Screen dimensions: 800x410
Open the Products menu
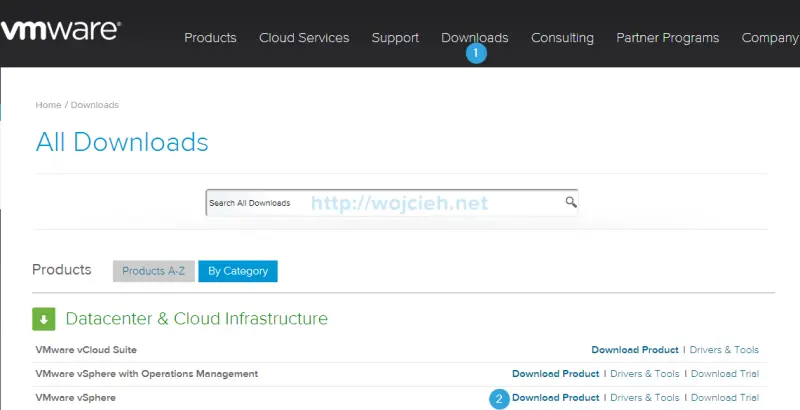(x=210, y=38)
